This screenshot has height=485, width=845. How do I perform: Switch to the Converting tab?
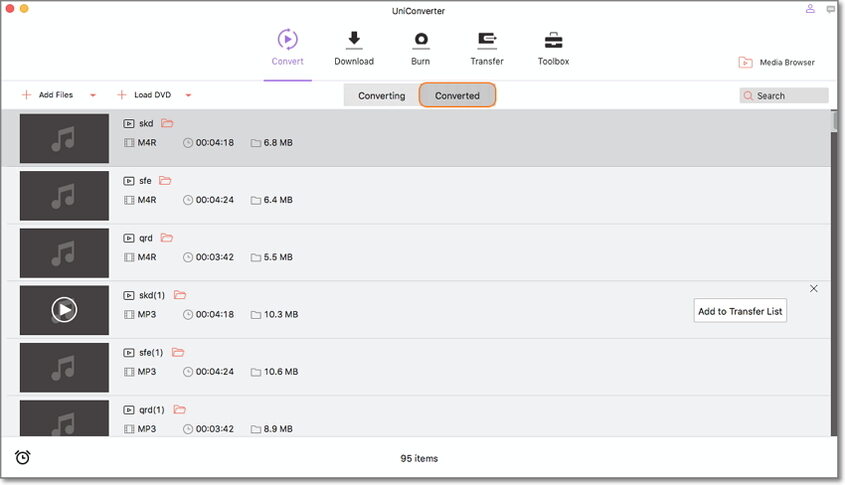pyautogui.click(x=382, y=95)
